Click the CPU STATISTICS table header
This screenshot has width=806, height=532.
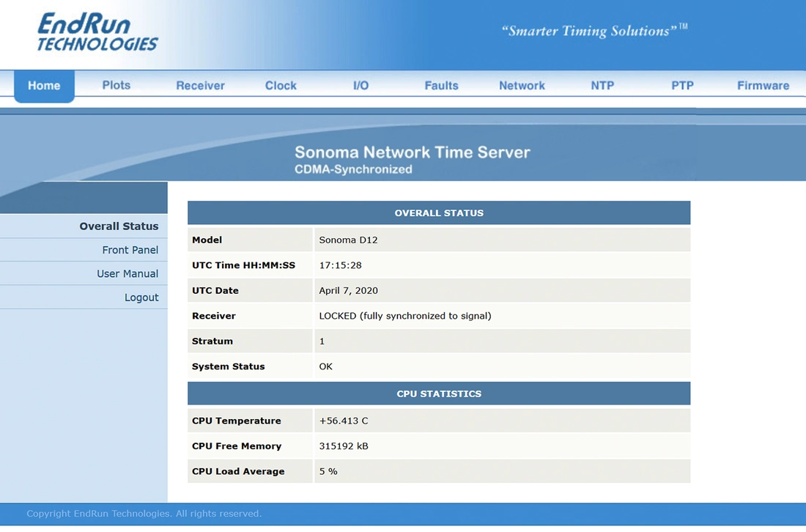[439, 394]
